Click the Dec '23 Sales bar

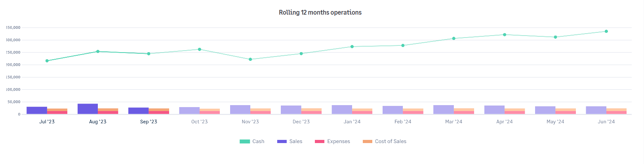pyautogui.click(x=291, y=110)
